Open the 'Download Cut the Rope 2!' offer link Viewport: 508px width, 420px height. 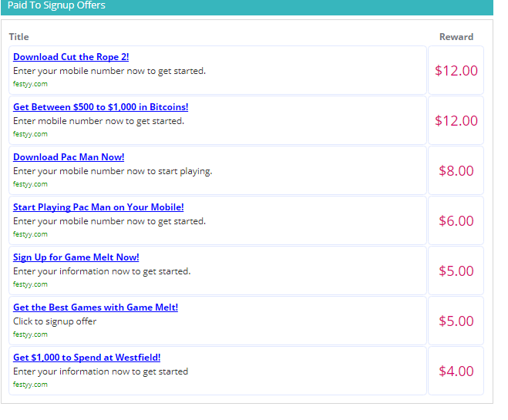point(71,57)
